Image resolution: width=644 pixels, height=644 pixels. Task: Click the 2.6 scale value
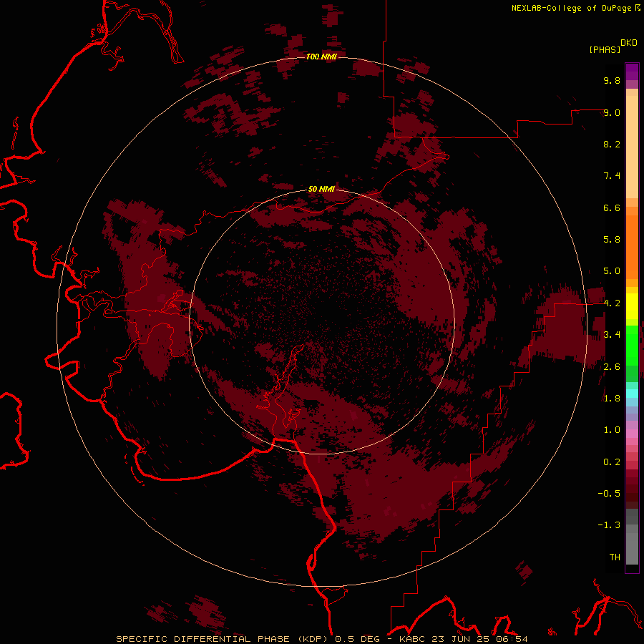(612, 367)
